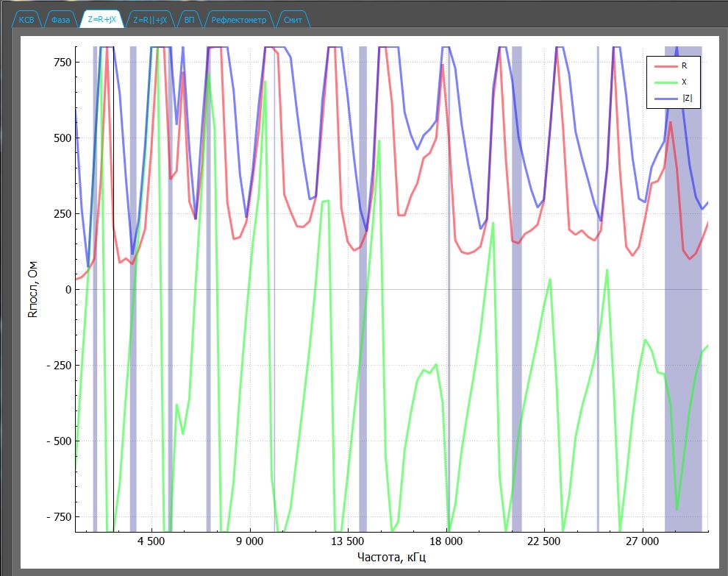Click the Частота, кГц axis title
Image resolution: width=728 pixels, height=576 pixels.
click(x=391, y=558)
